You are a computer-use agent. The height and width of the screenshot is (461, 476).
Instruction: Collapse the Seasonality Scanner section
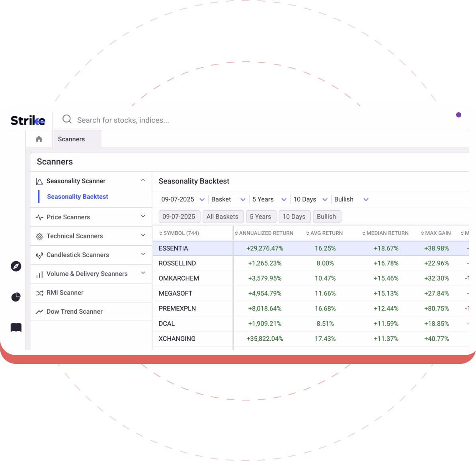pyautogui.click(x=143, y=180)
